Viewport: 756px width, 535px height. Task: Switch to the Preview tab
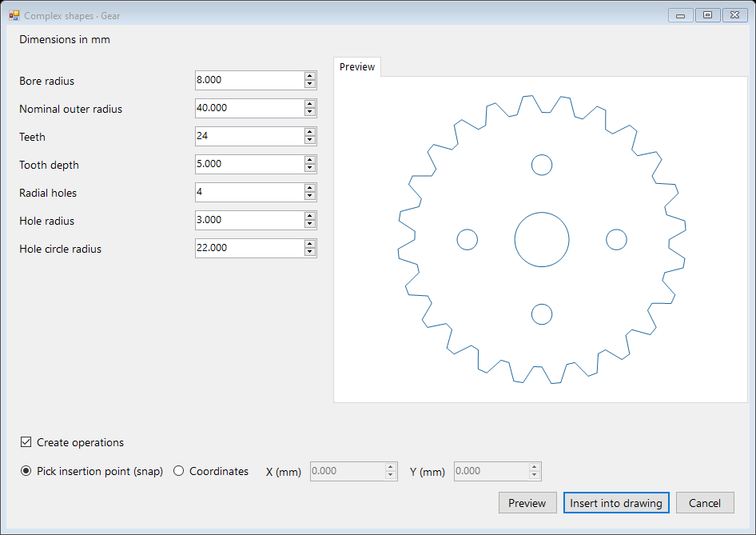tap(357, 67)
